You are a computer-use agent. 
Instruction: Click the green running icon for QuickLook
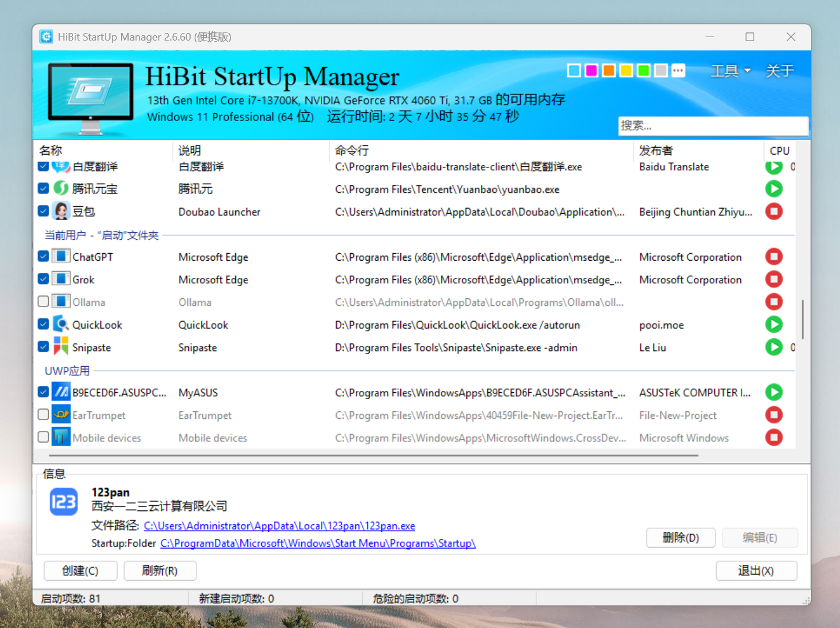(773, 324)
